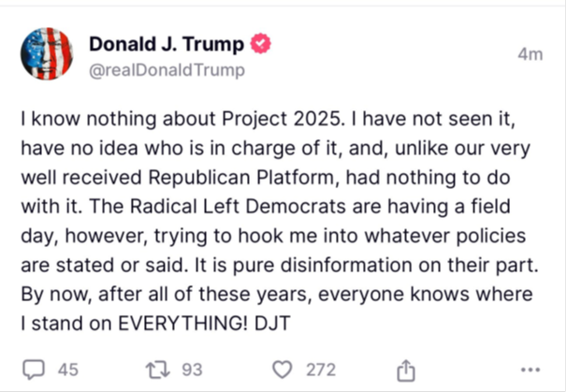Viewport: 566px width, 392px height.
Task: Click the 4m timestamp
Action: point(530,54)
